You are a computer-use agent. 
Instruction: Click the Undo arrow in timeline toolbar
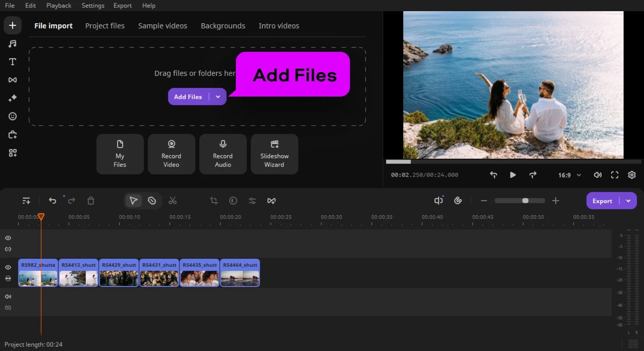point(52,201)
